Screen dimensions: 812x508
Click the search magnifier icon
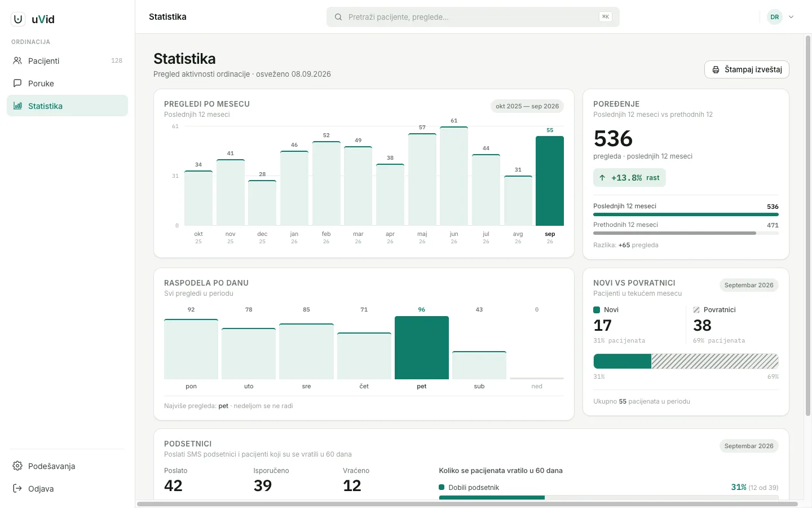pyautogui.click(x=338, y=17)
